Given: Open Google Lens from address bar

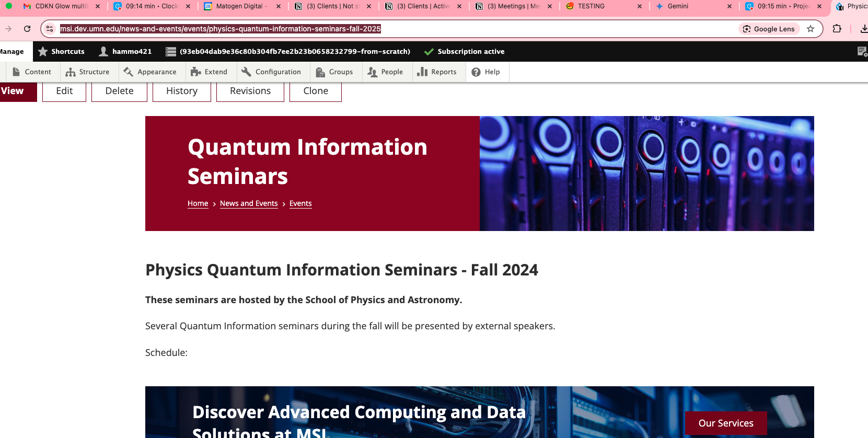Looking at the screenshot, I should [769, 29].
